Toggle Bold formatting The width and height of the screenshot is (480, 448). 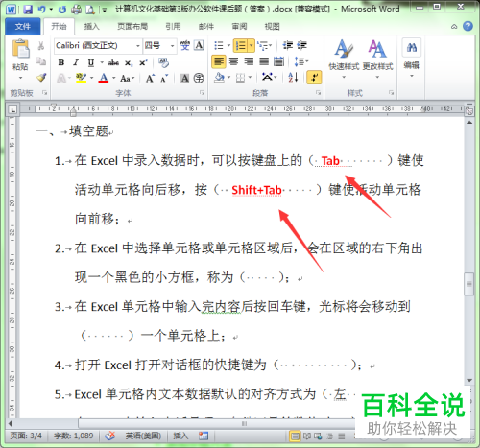pos(61,62)
